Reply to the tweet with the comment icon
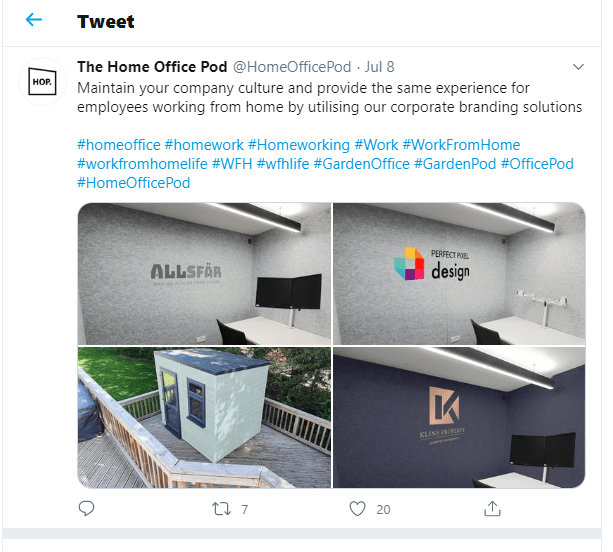This screenshot has width=613, height=552. (86, 509)
